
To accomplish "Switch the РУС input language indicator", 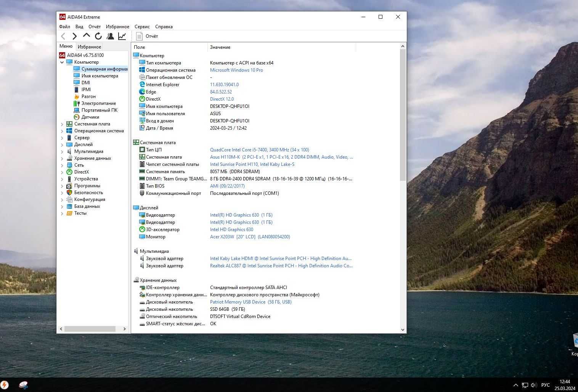I will pos(546,385).
